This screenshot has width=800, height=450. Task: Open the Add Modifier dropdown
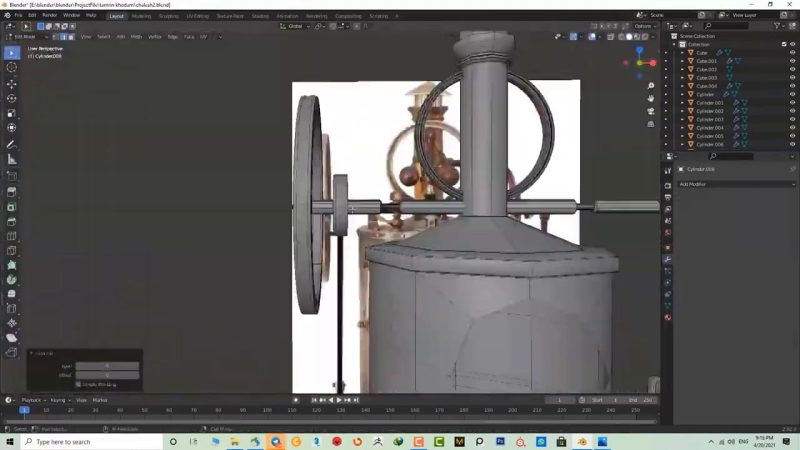pyautogui.click(x=730, y=184)
